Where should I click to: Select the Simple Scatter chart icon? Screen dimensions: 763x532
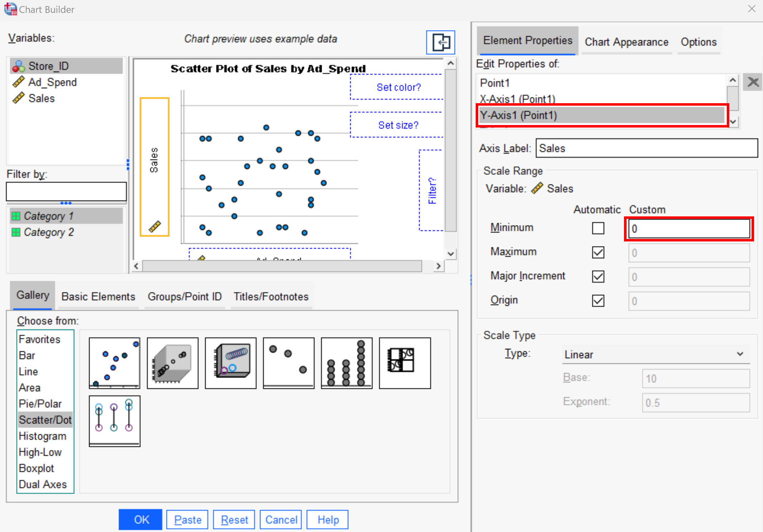[114, 363]
